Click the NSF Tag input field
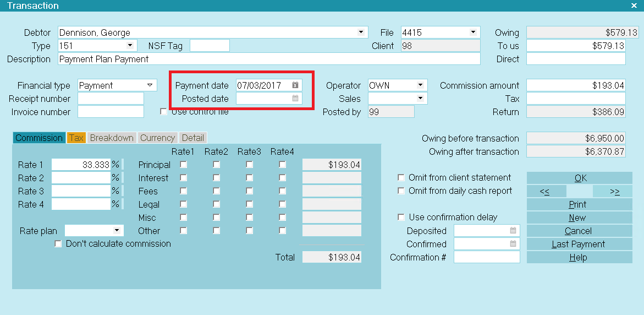This screenshot has width=644, height=315. pos(210,46)
